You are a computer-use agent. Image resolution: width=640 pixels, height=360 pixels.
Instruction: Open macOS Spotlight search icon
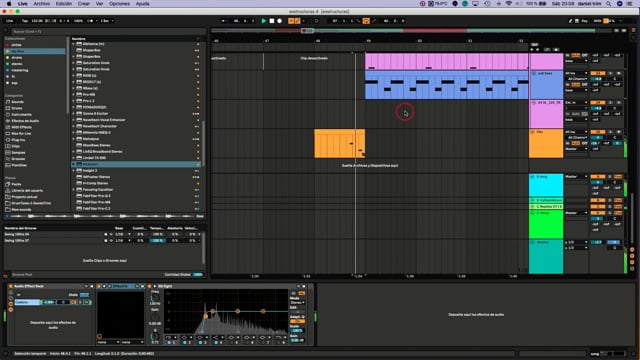coord(609,4)
